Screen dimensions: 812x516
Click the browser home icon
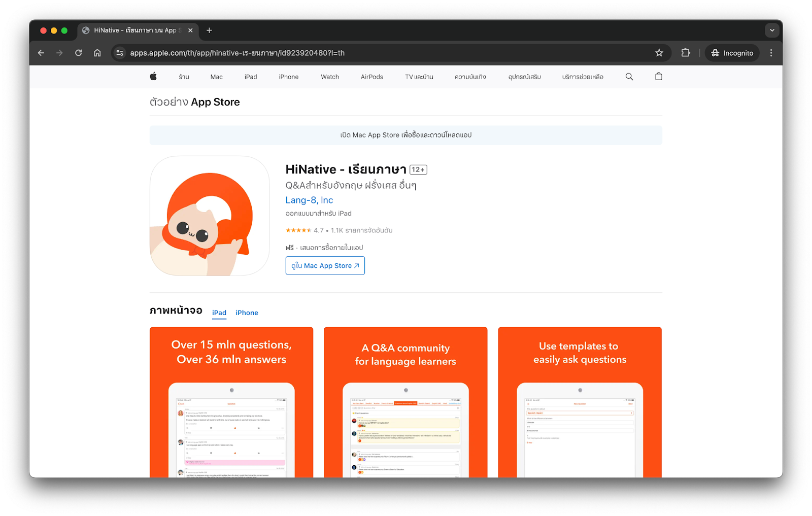[97, 53]
